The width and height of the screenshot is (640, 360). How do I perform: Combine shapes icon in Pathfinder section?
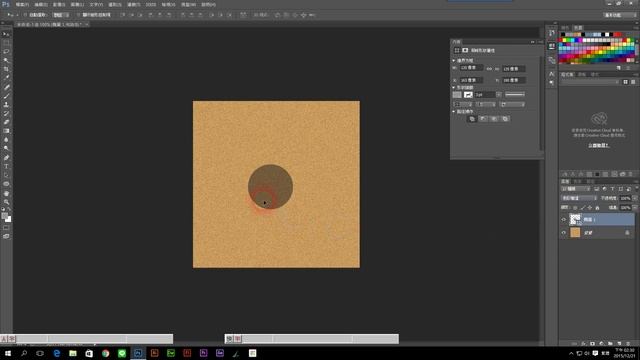(472, 119)
